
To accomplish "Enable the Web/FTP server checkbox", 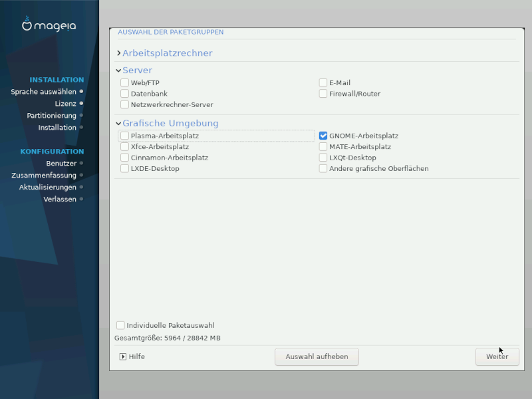I will [x=125, y=83].
